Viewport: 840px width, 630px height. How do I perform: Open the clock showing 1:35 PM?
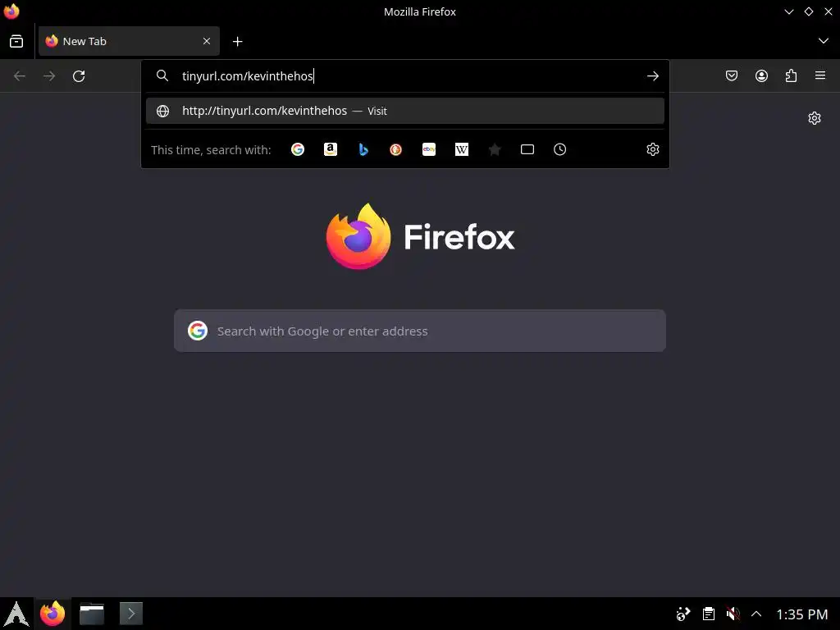802,614
